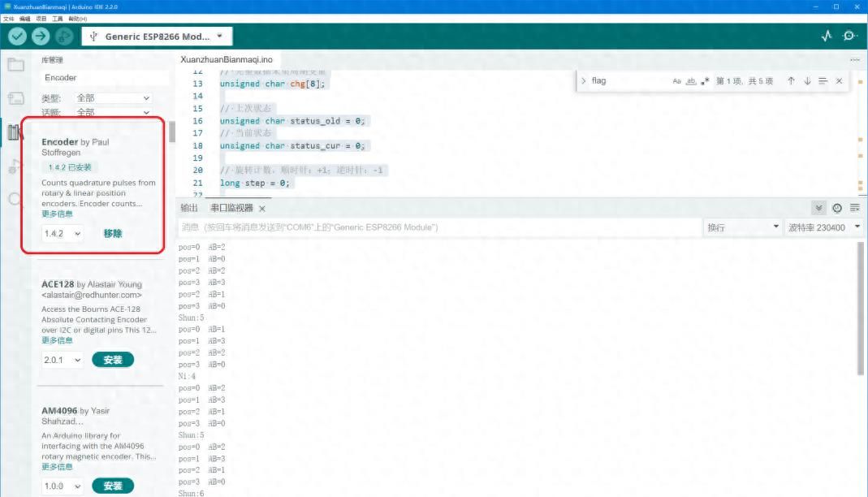Open the Sketchbook folder icon in sidebar
Image resolution: width=868 pixels, height=497 pixels.
tap(14, 65)
